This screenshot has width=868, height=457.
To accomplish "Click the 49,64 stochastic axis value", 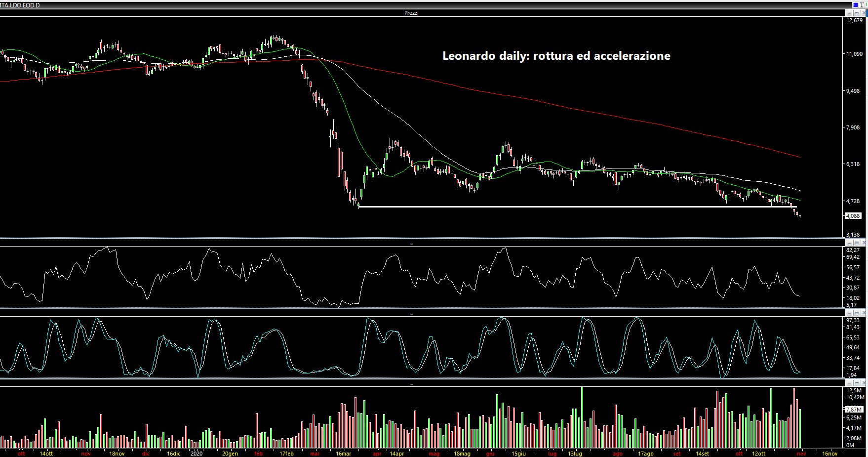I will click(853, 347).
